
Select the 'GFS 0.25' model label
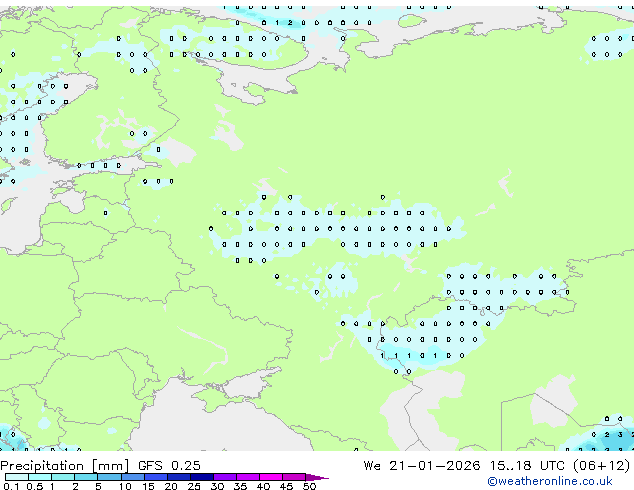click(x=169, y=466)
